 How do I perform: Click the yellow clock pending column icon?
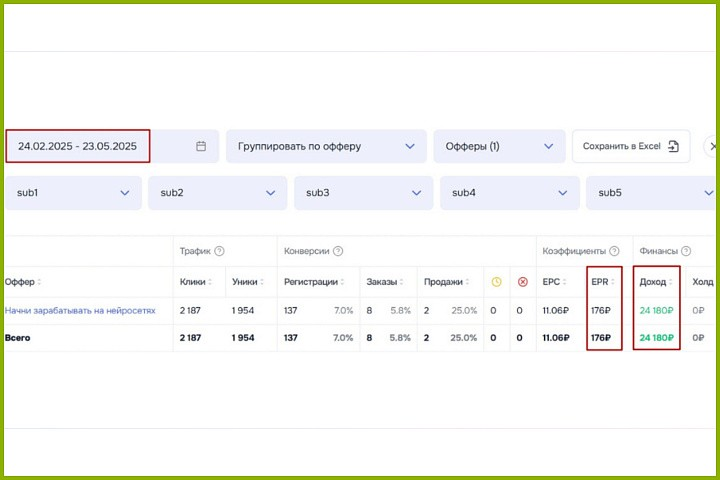[x=496, y=282]
